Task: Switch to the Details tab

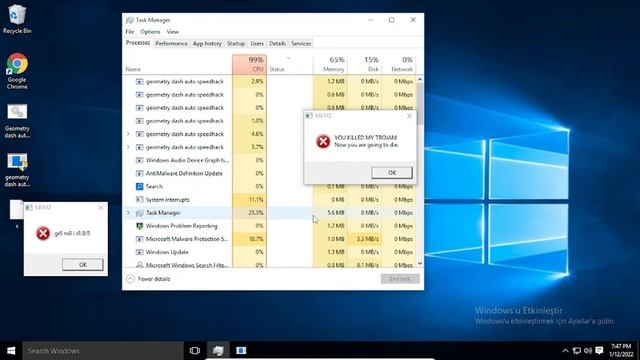Action: 278,43
